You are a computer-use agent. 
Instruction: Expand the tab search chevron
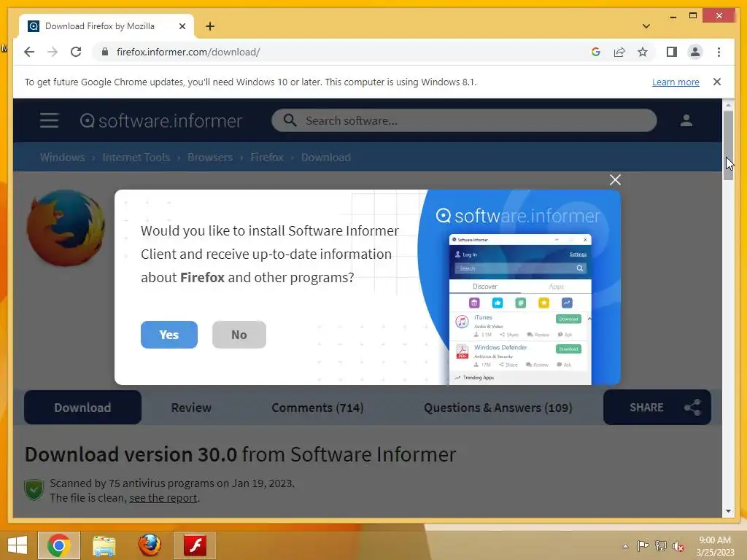(x=646, y=26)
